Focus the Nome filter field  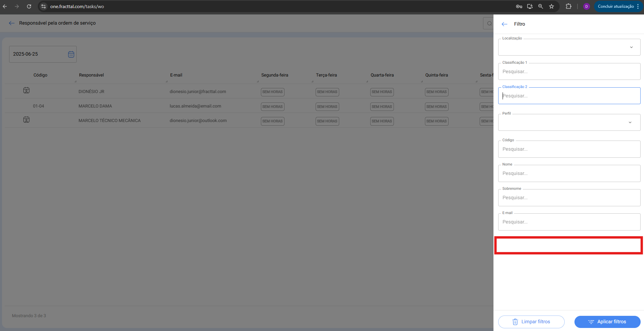(569, 173)
